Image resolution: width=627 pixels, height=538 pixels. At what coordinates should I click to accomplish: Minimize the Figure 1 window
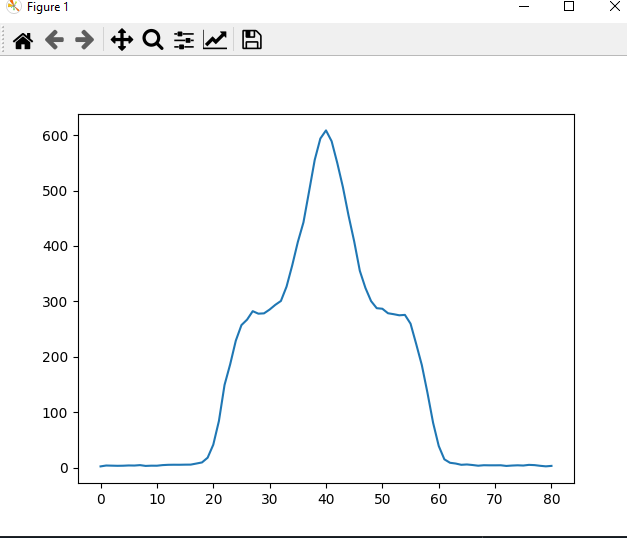522,7
